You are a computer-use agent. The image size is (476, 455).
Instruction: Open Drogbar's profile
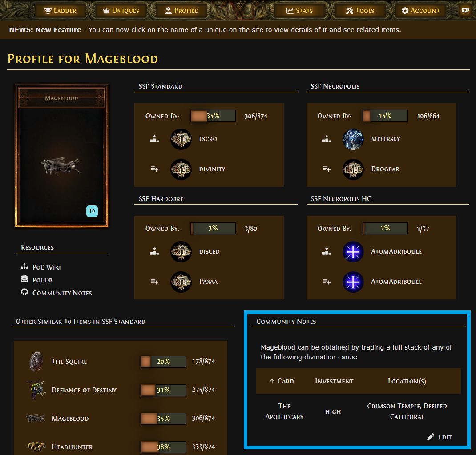pos(385,169)
